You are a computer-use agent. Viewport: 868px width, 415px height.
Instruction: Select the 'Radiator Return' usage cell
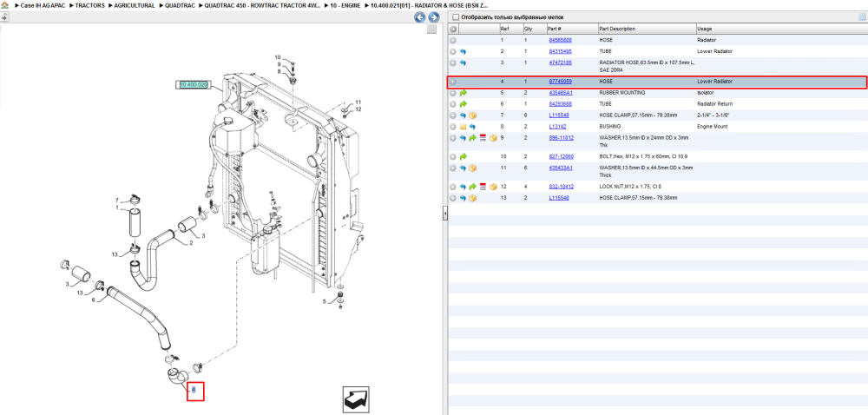click(x=713, y=104)
